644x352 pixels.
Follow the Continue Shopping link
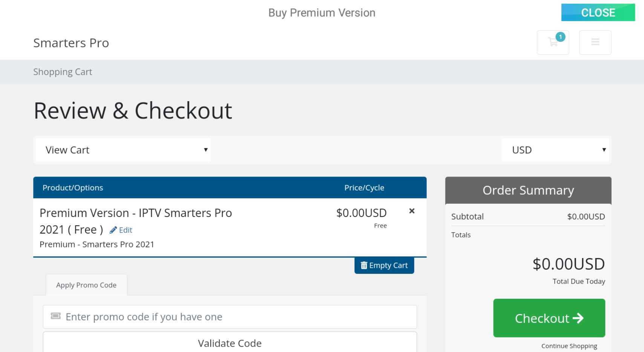[x=569, y=346]
